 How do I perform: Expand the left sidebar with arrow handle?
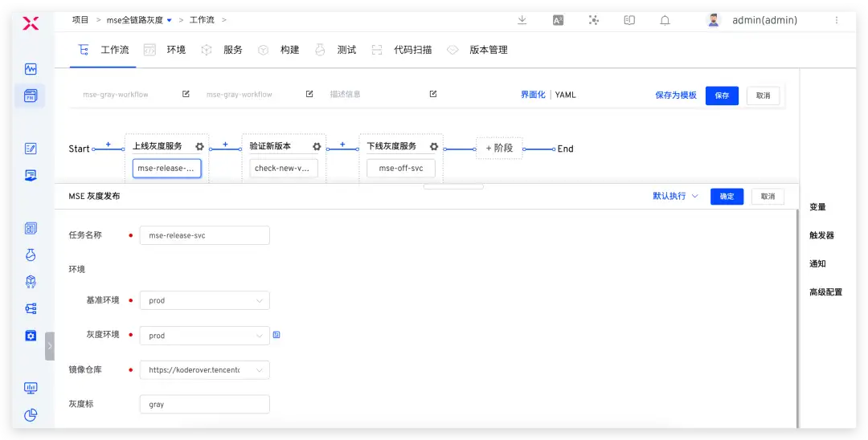(50, 346)
